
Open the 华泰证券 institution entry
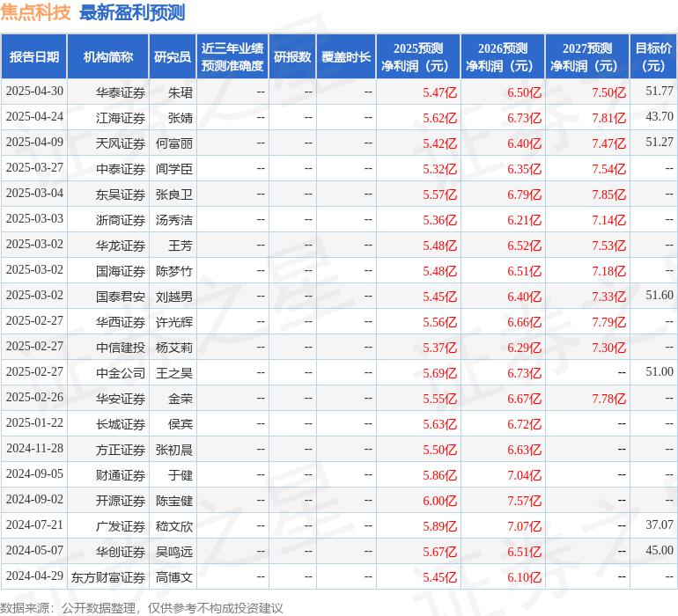121,92
